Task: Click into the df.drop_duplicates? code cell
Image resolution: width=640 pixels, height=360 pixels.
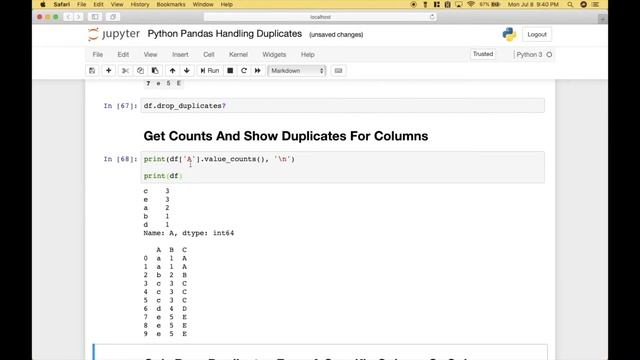Action: [x=342, y=106]
